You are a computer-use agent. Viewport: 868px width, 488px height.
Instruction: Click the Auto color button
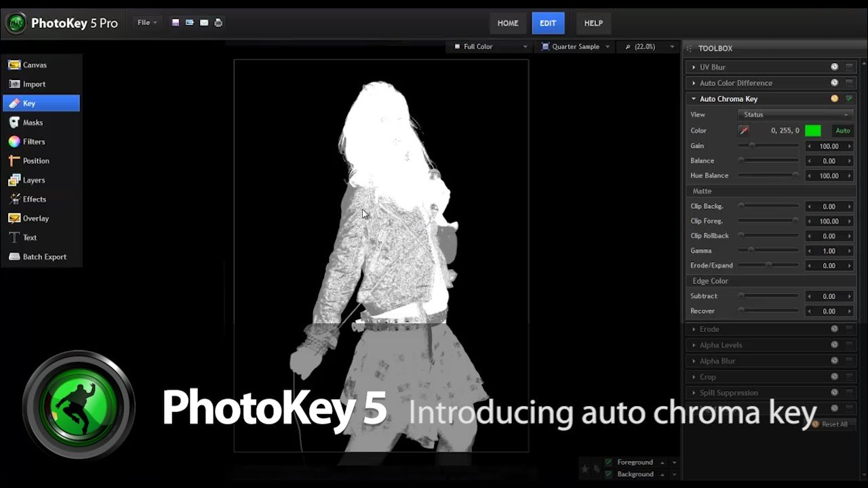[843, 130]
